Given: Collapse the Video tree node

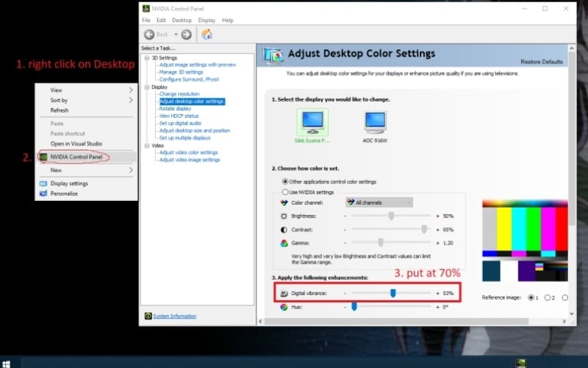Looking at the screenshot, I should [x=146, y=146].
